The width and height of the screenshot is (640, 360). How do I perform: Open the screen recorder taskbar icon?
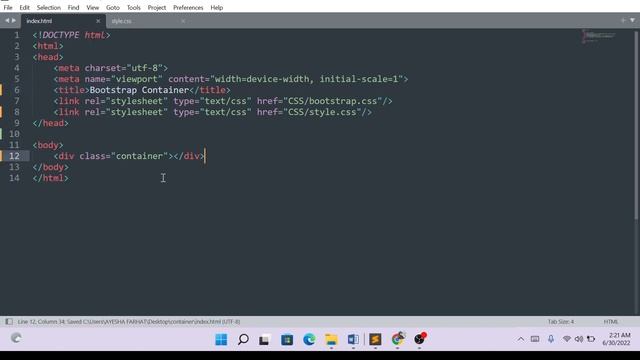point(420,339)
